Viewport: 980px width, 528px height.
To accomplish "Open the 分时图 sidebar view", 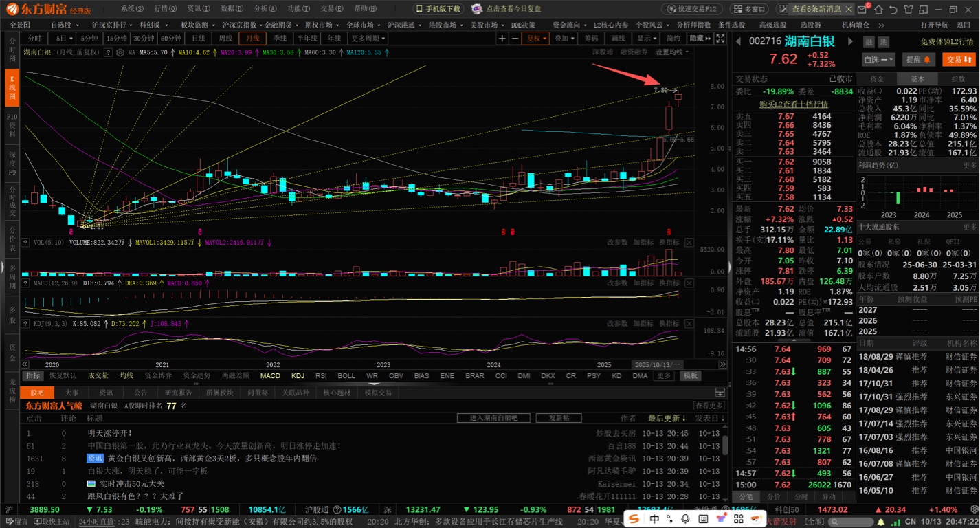I will 12,49.
